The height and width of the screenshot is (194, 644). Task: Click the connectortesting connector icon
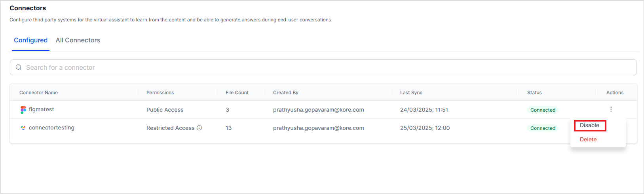[x=23, y=128]
